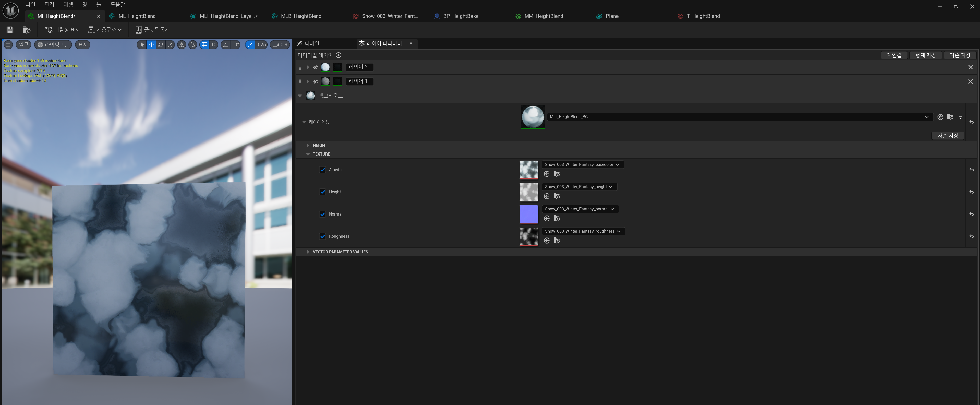Image resolution: width=980 pixels, height=405 pixels.
Task: Click the browse to asset icon beside save
Action: pos(27,30)
